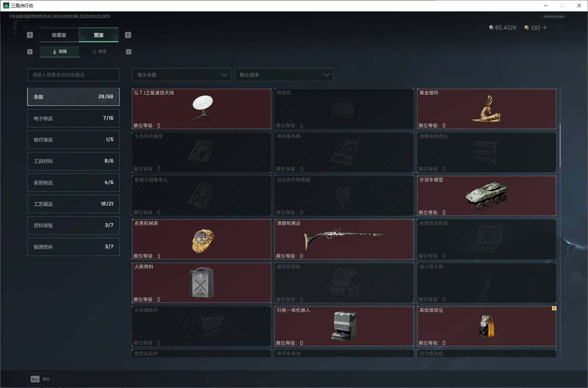Click the E key hint icon
The height and width of the screenshot is (388, 588).
[128, 35]
